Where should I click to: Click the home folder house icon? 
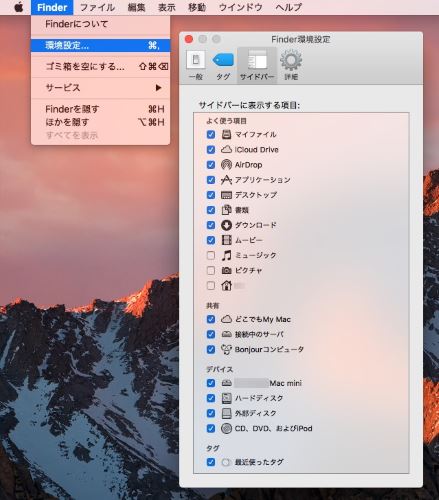pos(226,285)
